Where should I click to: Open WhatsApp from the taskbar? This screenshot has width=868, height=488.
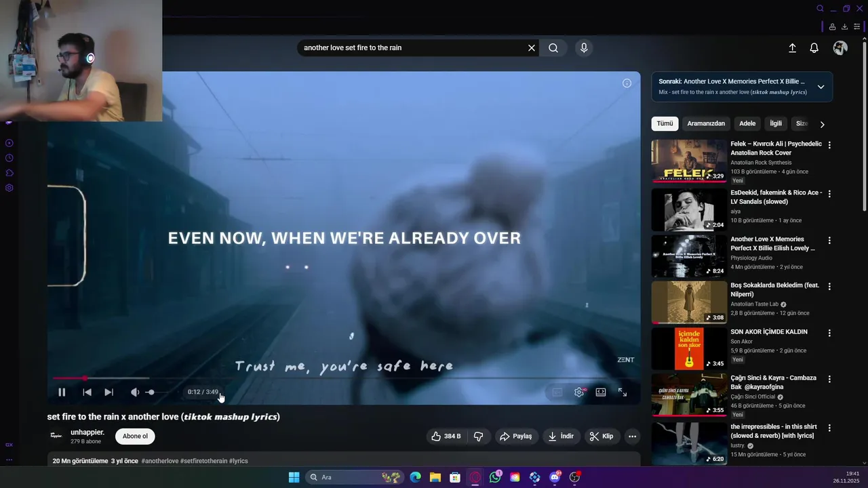(495, 477)
